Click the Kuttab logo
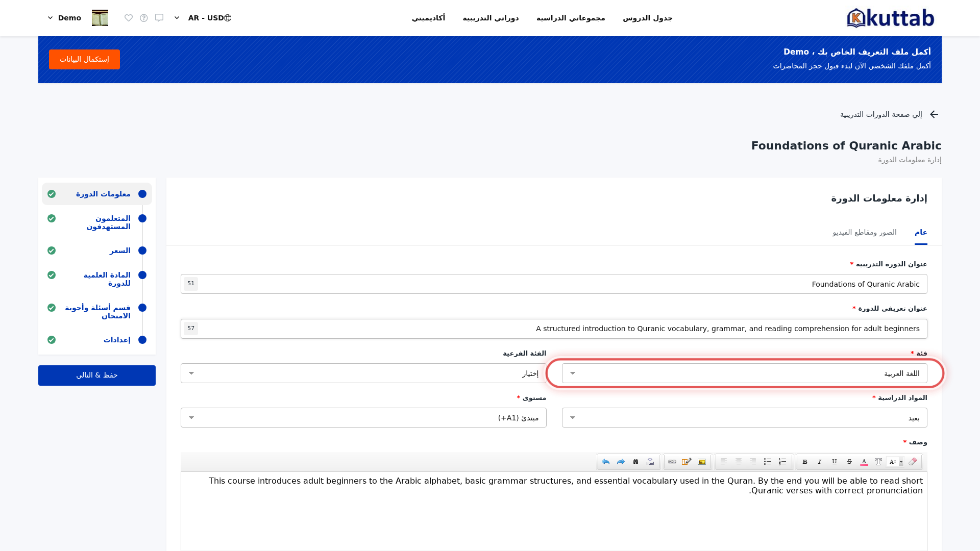 point(891,18)
